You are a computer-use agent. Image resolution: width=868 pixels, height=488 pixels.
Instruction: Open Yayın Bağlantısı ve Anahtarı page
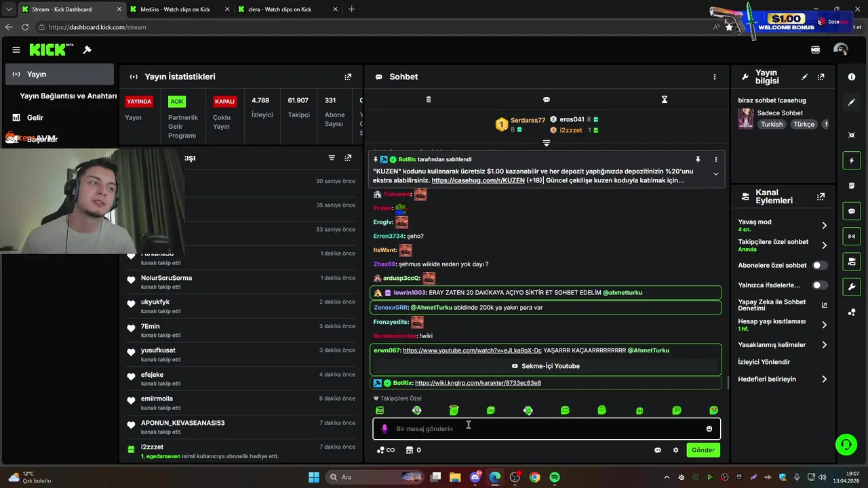pos(68,96)
